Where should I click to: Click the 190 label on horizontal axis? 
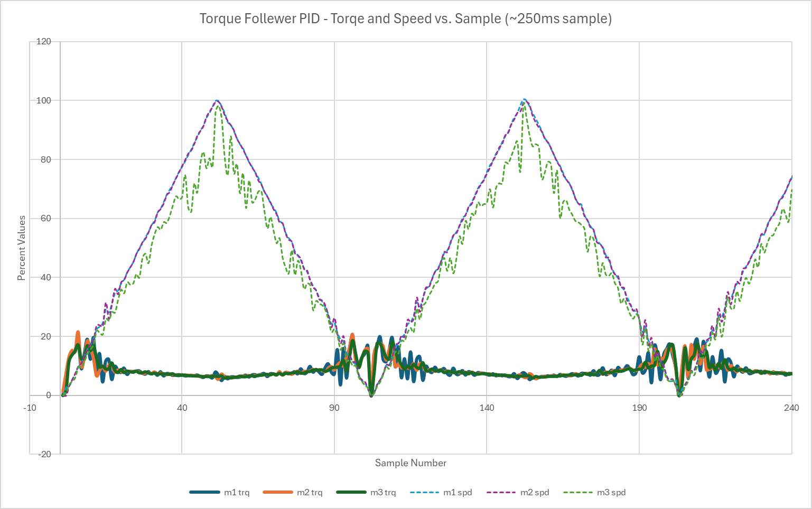point(639,407)
